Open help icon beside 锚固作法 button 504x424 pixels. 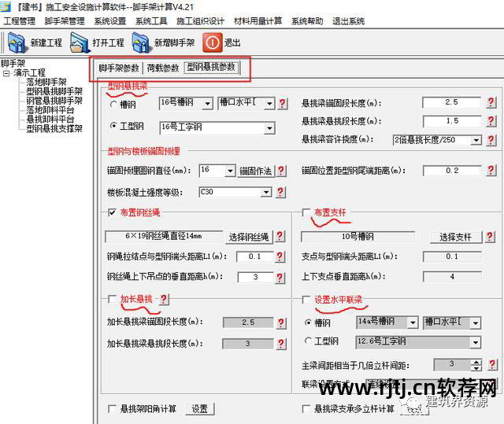click(281, 171)
